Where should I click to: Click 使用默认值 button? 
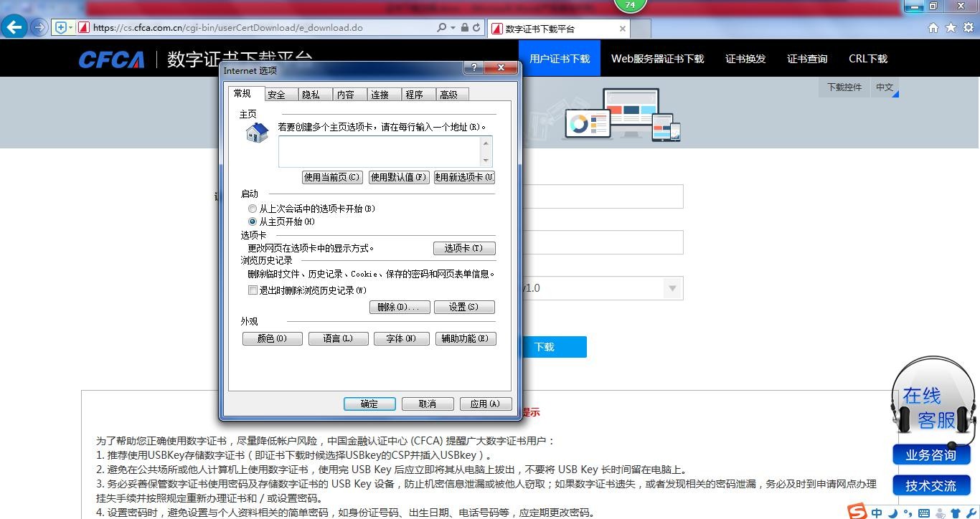(399, 177)
